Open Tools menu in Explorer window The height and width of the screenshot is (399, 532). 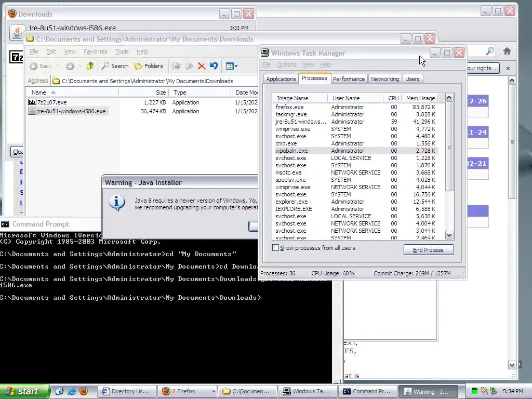[122, 51]
